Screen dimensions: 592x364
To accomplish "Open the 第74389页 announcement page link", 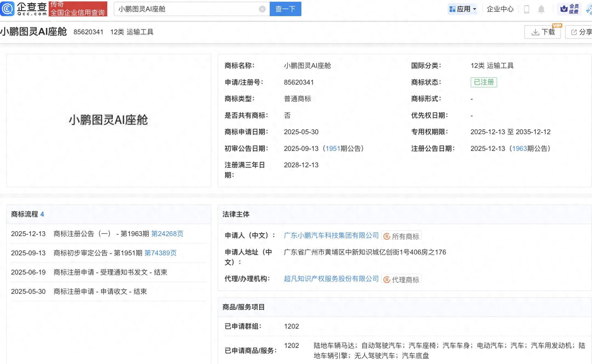I will [160, 253].
